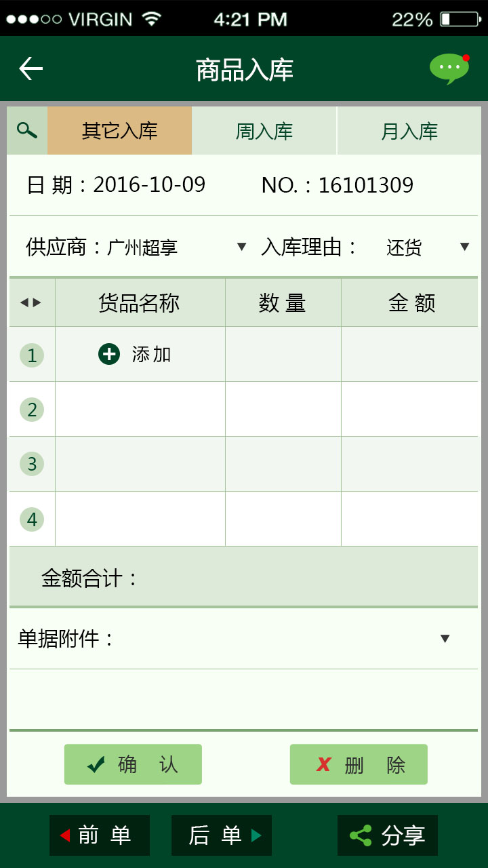
Task: Open the 入库理由 reason dropdown
Action: pos(464,247)
